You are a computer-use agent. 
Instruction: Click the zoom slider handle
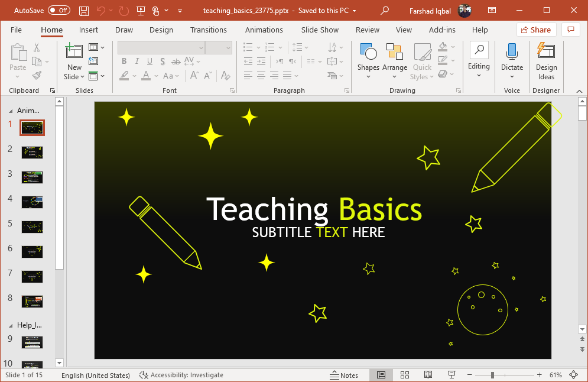coord(492,375)
